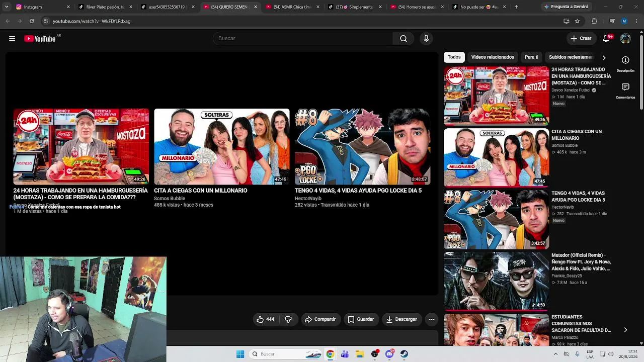Select the Todos filter chip
The height and width of the screenshot is (362, 644).
454,57
